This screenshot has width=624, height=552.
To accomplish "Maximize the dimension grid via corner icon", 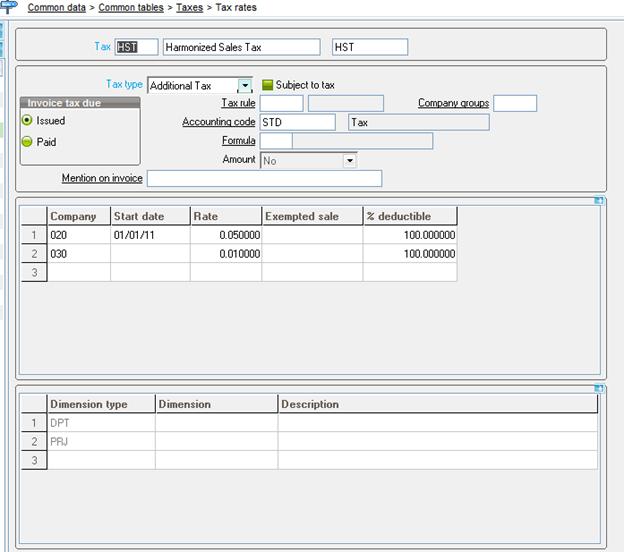I will click(x=599, y=388).
